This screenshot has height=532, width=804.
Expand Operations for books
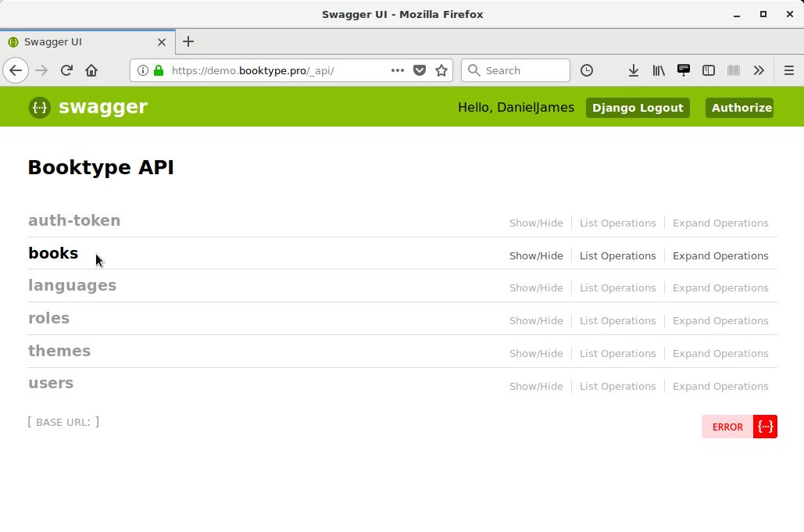tap(720, 255)
